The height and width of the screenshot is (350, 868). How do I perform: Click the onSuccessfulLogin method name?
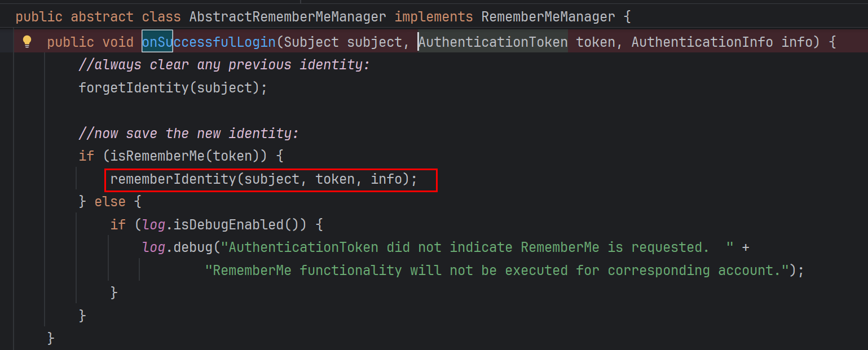[209, 42]
